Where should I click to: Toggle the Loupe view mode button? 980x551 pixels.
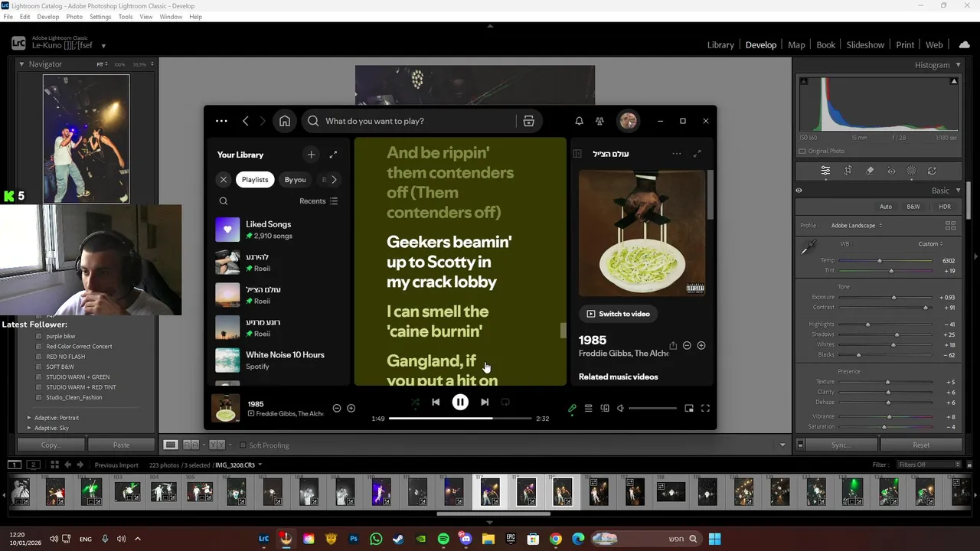171,445
